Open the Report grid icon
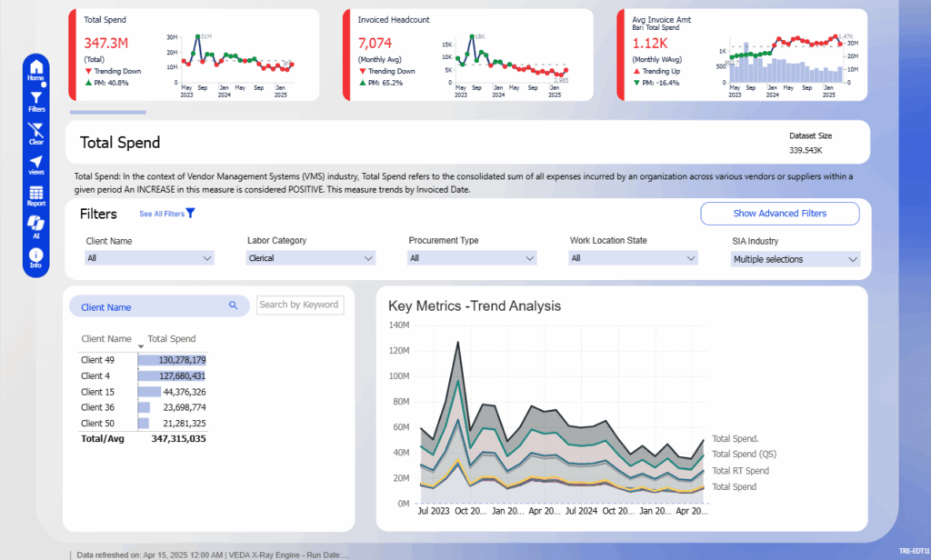931x560 pixels. click(x=35, y=195)
